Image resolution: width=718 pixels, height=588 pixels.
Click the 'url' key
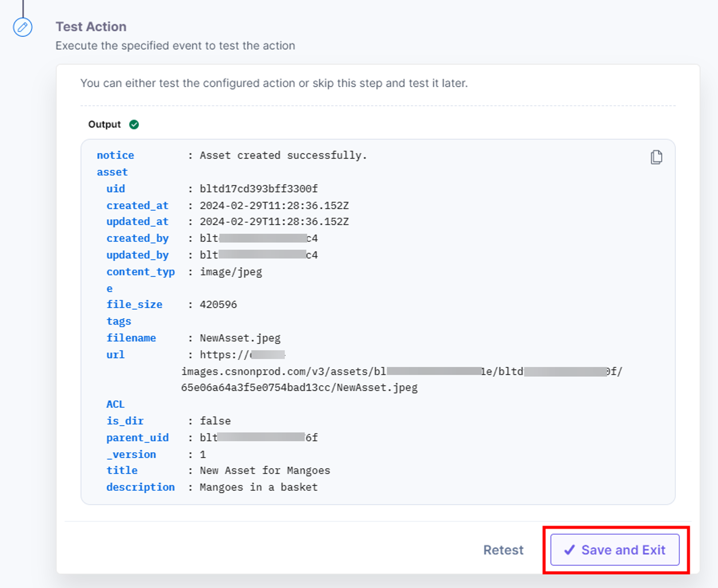[x=116, y=355]
